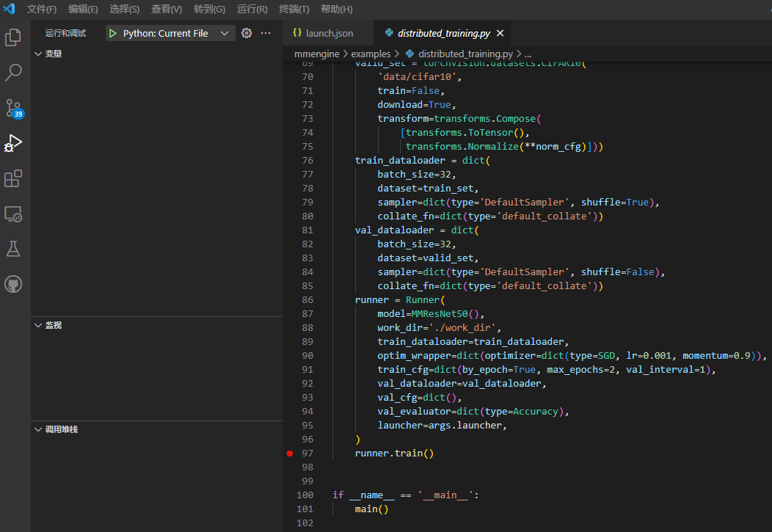This screenshot has width=772, height=532.
Task: Open the 运行(R) menu
Action: tap(252, 10)
